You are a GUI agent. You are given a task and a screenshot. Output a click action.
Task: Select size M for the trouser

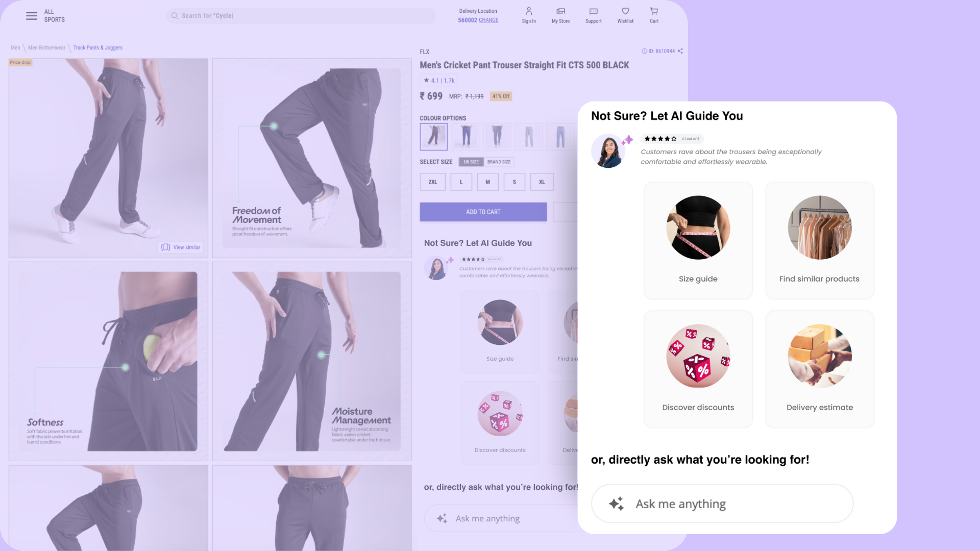point(487,182)
